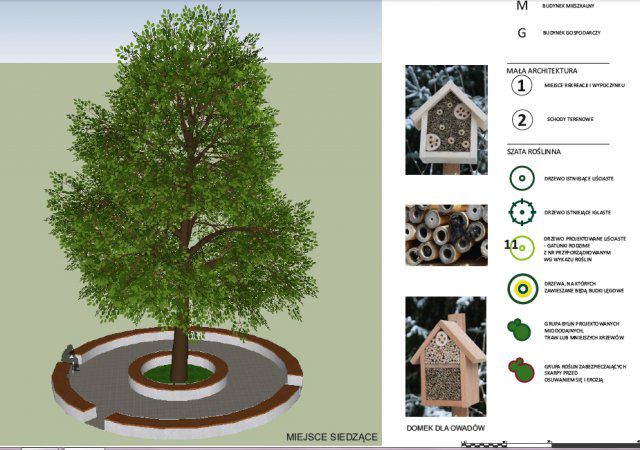Click the letter M building symbol
640x450 pixels.
coord(522,5)
